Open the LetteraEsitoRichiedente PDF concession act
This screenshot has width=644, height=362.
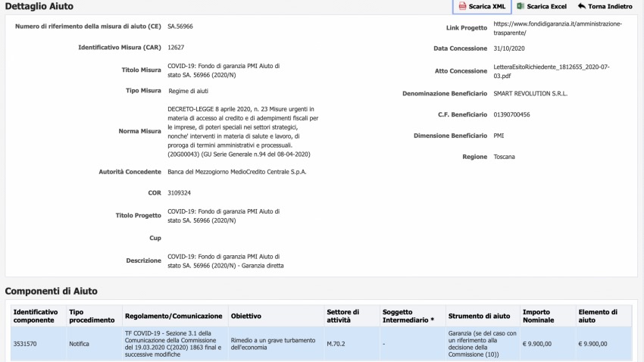tap(551, 71)
